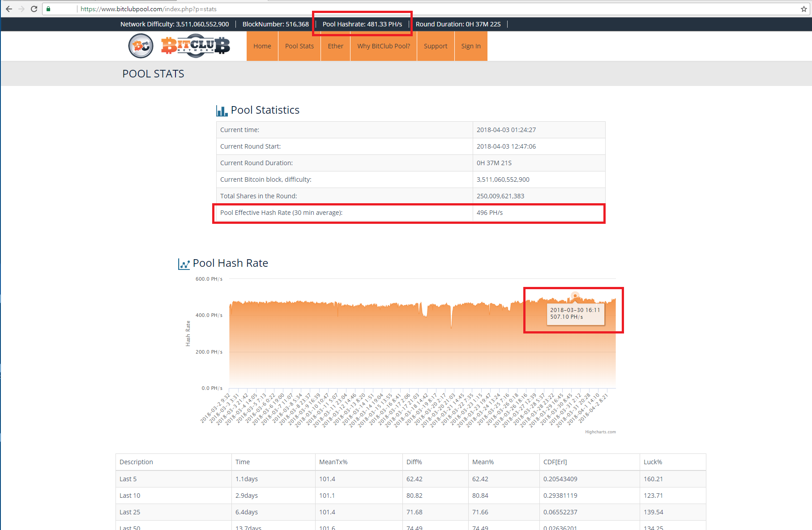The width and height of the screenshot is (812, 530).
Task: Click the 496 PH/s effective hash rate value
Action: click(x=490, y=213)
